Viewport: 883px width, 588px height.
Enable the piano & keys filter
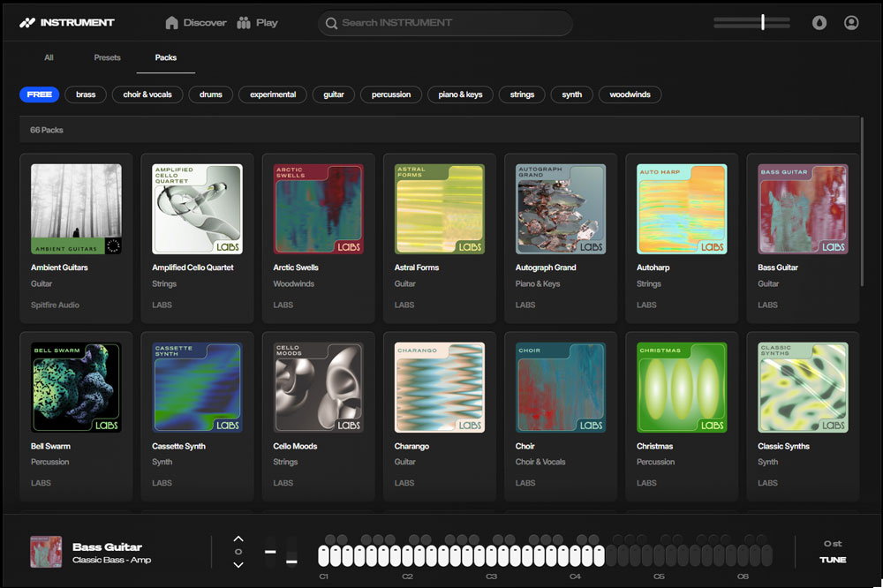tap(460, 94)
